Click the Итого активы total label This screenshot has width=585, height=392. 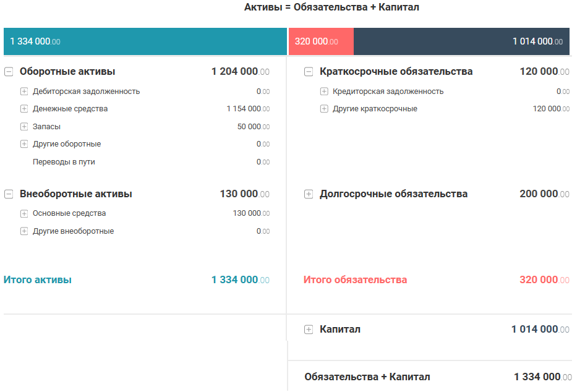(x=38, y=279)
